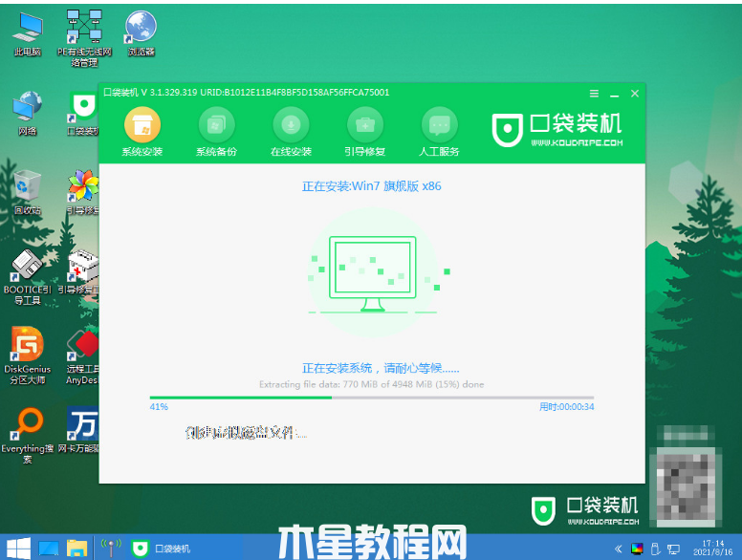
Task: Click the desktop icon on taskbar
Action: coord(48,549)
